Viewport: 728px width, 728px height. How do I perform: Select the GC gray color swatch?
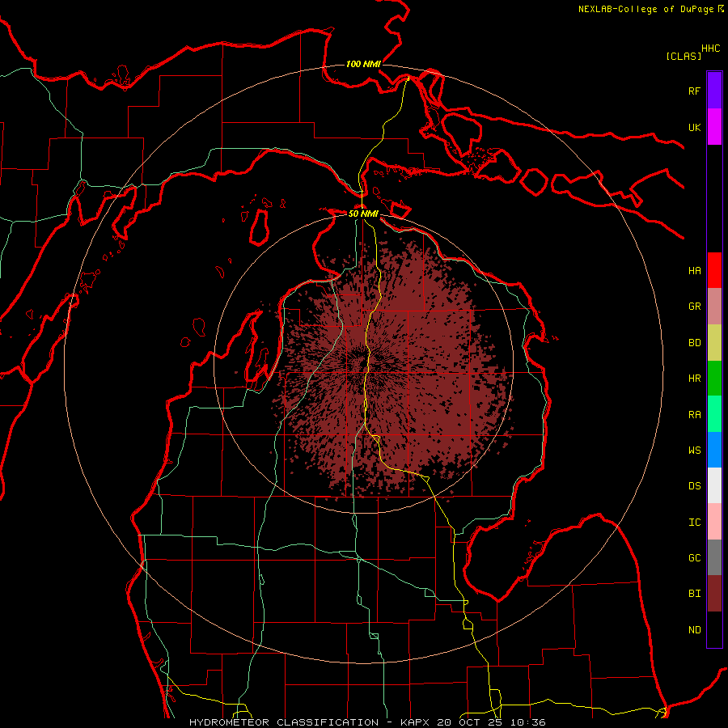(x=714, y=557)
